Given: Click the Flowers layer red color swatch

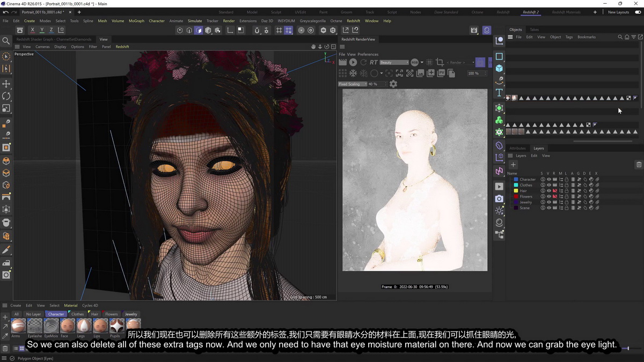Looking at the screenshot, I should click(x=516, y=196).
